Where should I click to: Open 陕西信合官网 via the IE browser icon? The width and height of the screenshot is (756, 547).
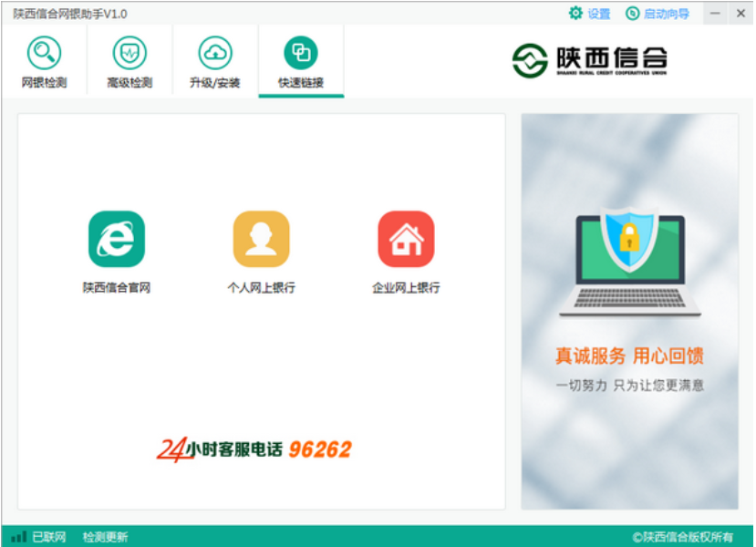pyautogui.click(x=117, y=240)
